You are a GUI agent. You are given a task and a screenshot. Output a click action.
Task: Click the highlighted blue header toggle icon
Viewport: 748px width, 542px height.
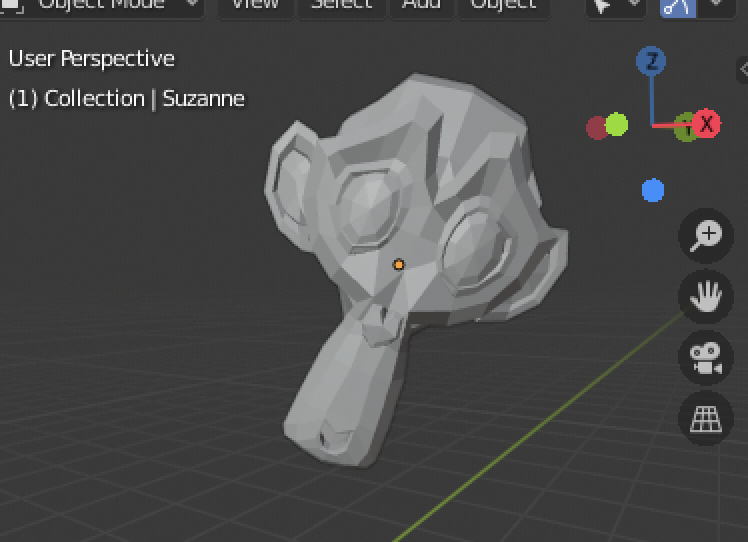point(677,7)
